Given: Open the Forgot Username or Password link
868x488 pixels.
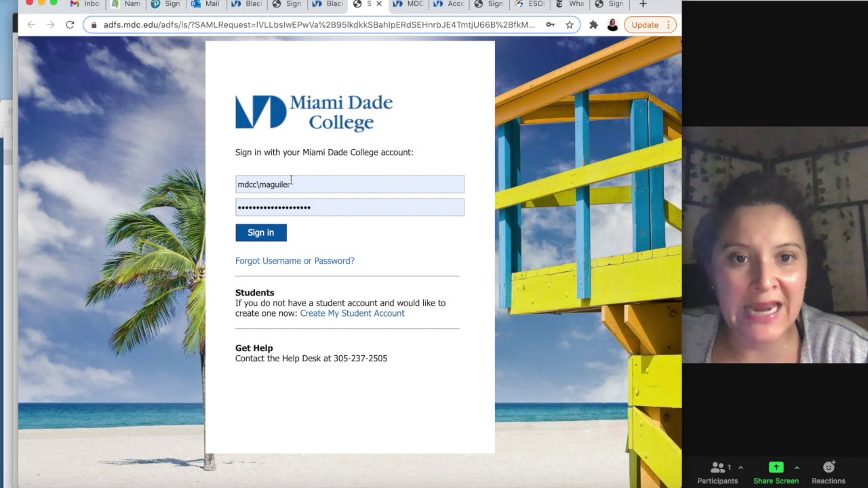Looking at the screenshot, I should pos(295,261).
